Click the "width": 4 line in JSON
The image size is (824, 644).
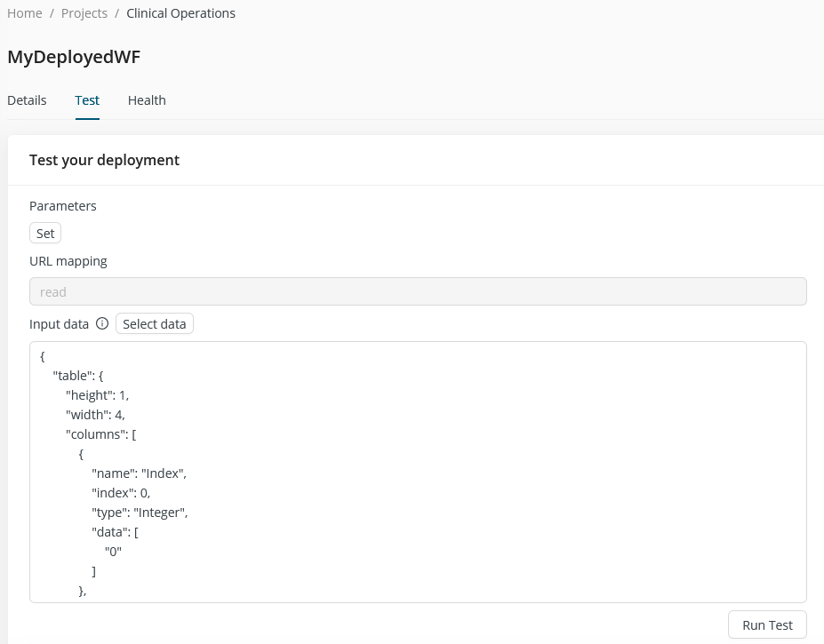pyautogui.click(x=95, y=415)
